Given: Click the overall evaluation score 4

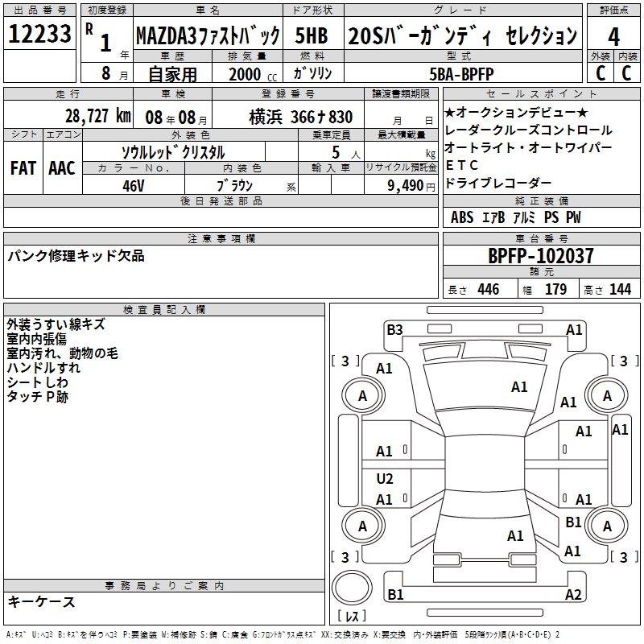Looking at the screenshot, I should [613, 36].
